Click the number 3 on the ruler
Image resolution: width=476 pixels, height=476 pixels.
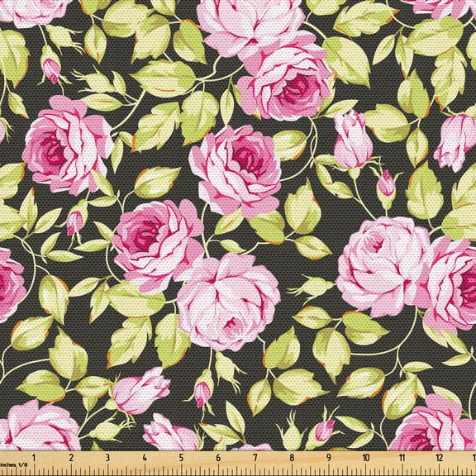107,458
